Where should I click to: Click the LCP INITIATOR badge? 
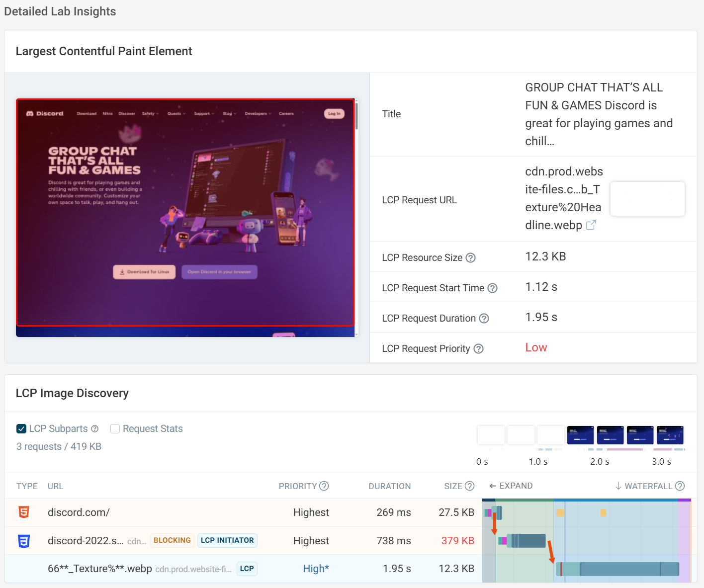tap(227, 541)
